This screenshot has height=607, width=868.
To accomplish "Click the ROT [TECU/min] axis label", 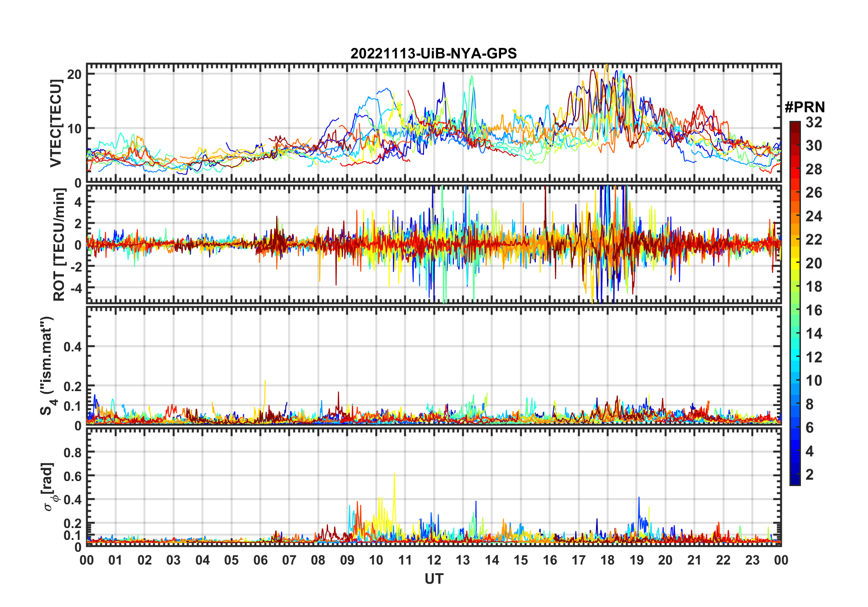I will [59, 244].
